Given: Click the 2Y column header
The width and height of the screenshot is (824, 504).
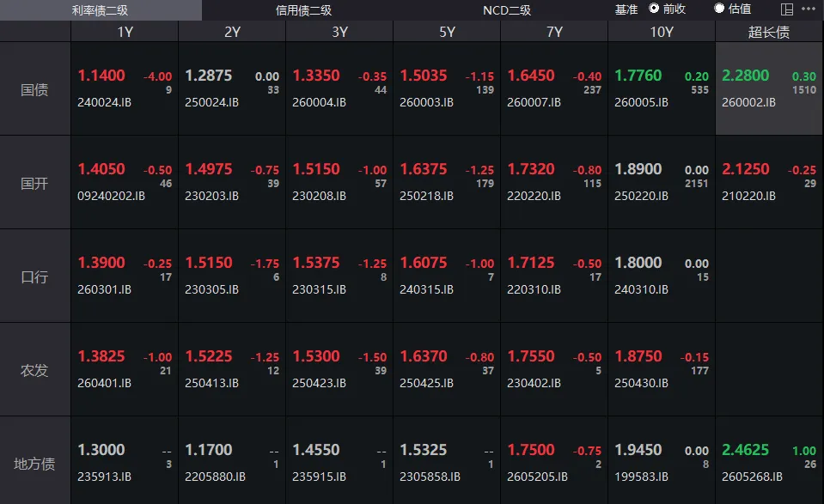Looking at the screenshot, I should click(x=232, y=32).
